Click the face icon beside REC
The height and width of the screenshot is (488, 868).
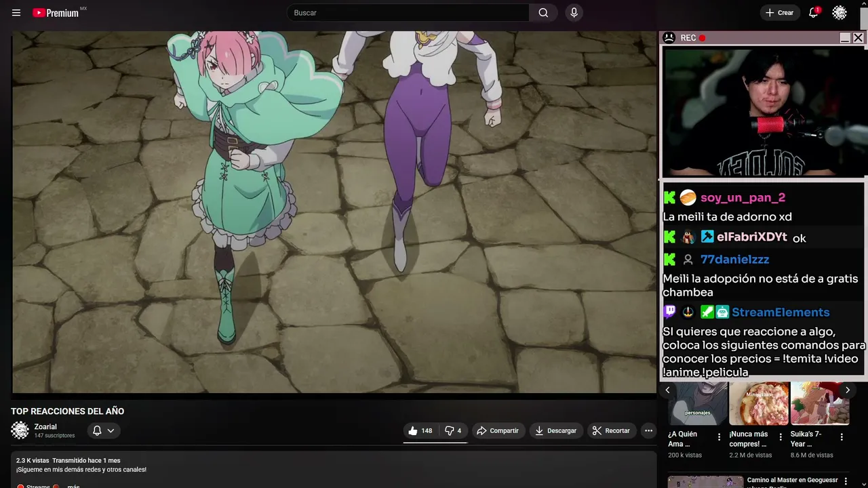pos(669,38)
